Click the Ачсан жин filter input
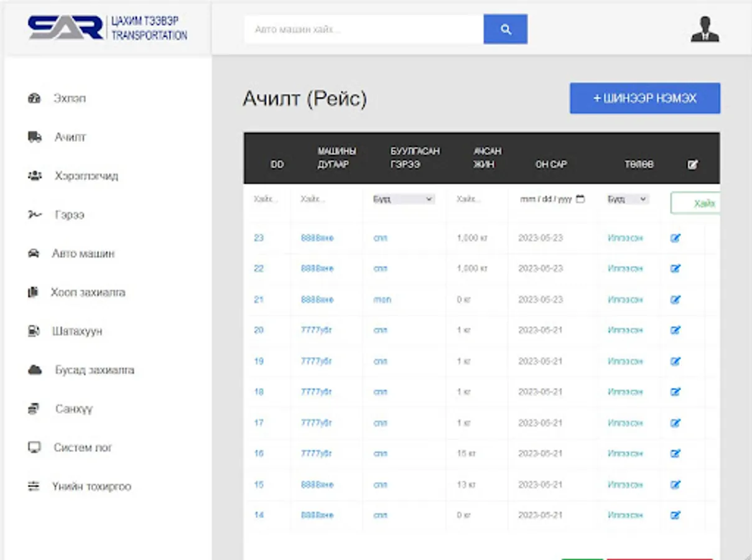752x560 pixels. coord(477,199)
